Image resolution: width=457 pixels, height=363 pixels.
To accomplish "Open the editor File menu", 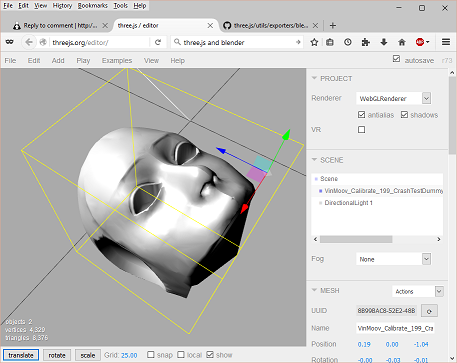I will 10,60.
